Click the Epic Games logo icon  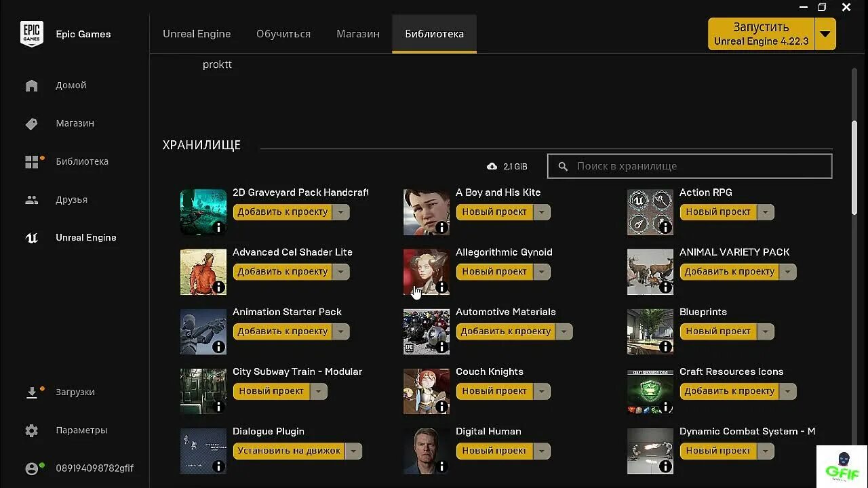(31, 34)
